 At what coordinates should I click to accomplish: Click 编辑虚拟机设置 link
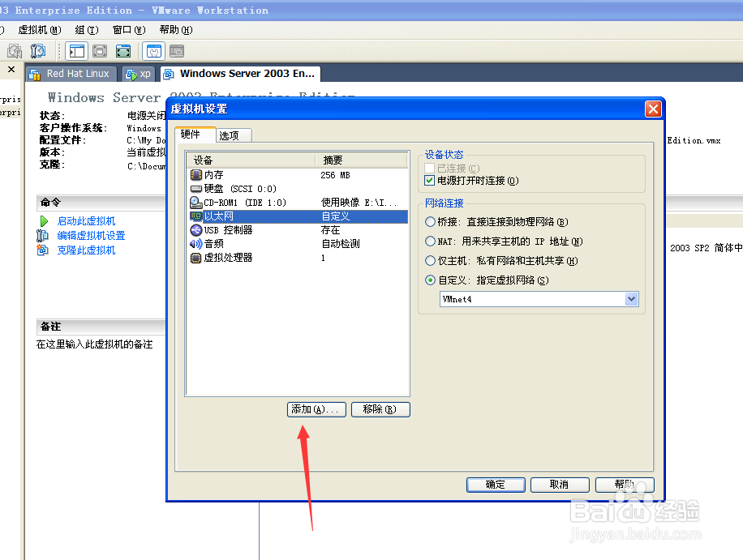click(91, 236)
